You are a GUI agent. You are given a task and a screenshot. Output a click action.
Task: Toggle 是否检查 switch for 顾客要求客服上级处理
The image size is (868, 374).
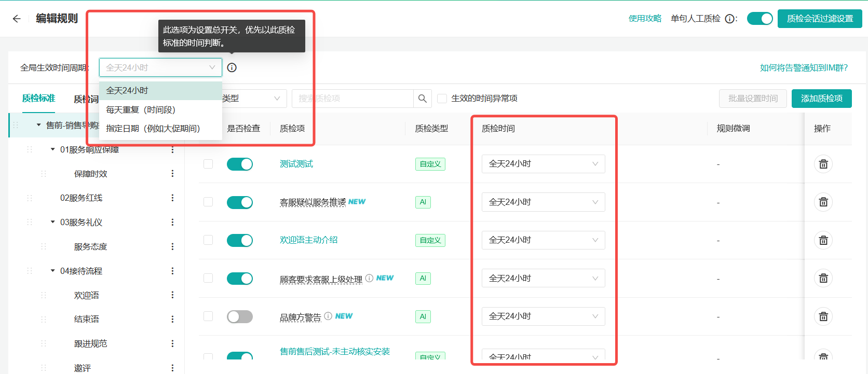(240, 279)
